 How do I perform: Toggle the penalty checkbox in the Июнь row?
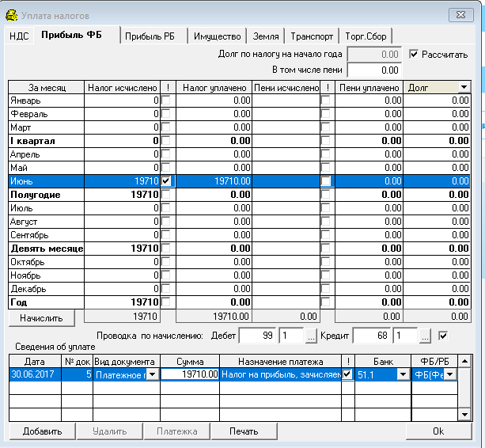(326, 180)
